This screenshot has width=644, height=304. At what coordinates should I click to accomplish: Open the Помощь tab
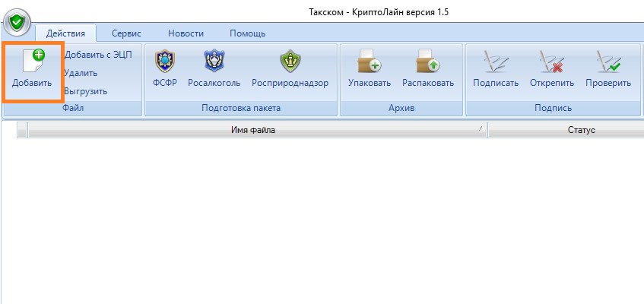tap(247, 33)
